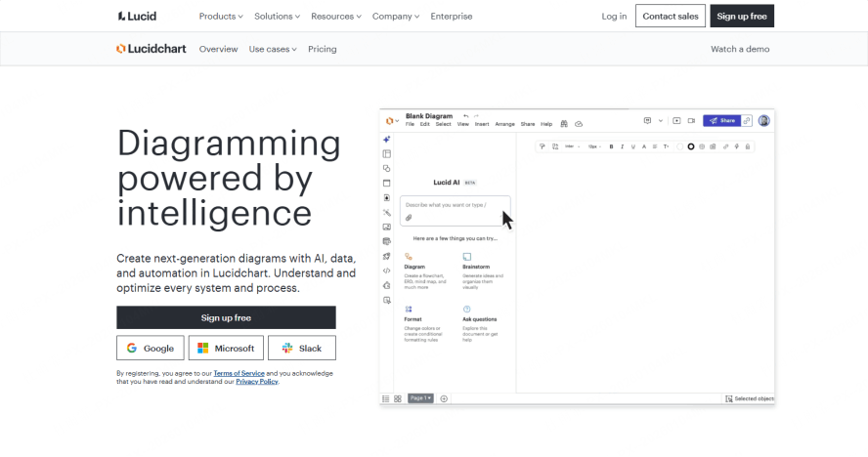Open the Overview tab
The image size is (868, 457).
[218, 49]
